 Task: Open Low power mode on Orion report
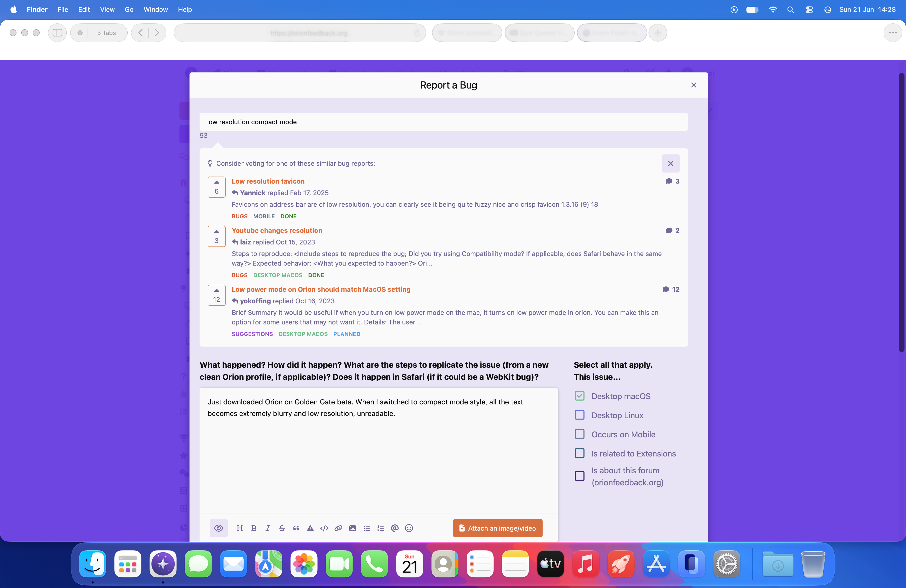pyautogui.click(x=321, y=289)
